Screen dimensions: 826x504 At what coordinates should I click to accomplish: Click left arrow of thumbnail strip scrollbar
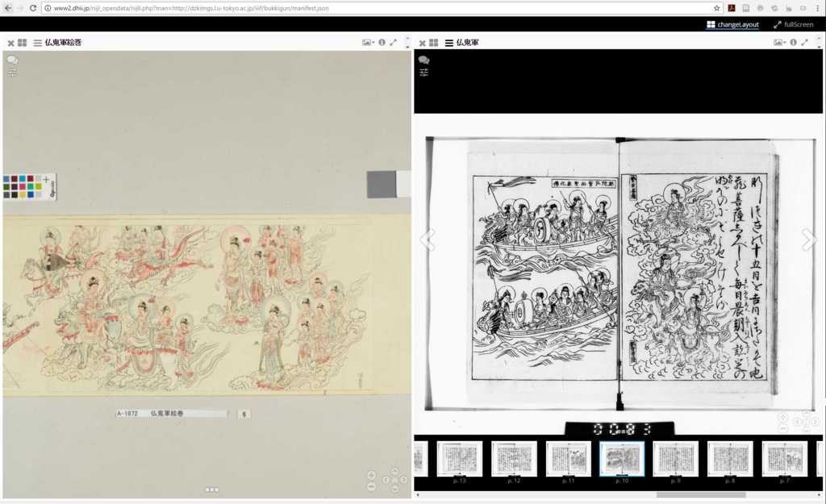[x=418, y=494]
